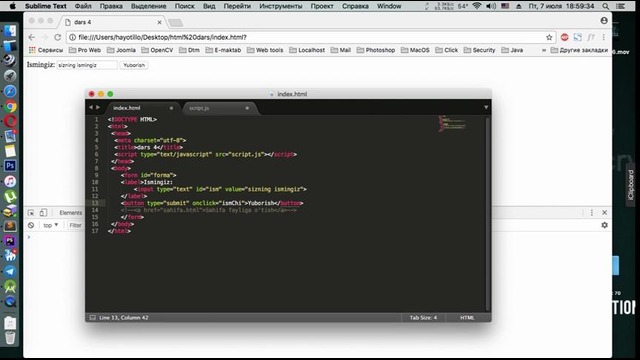This screenshot has width=640, height=360.
Task: Click the Yuborish submit button on page
Action: [134, 65]
